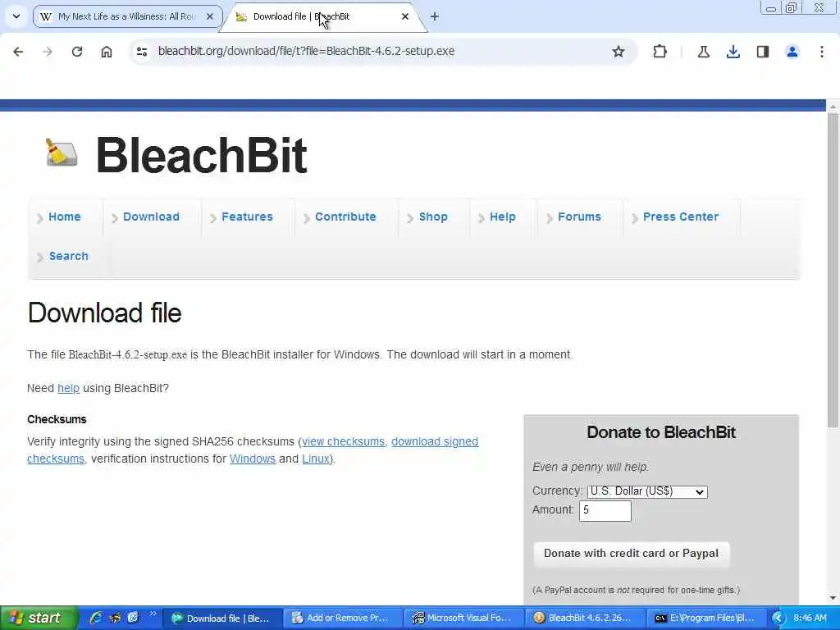Click the 'Donate to BleachBit' heading
This screenshot has height=630, width=840.
[661, 432]
